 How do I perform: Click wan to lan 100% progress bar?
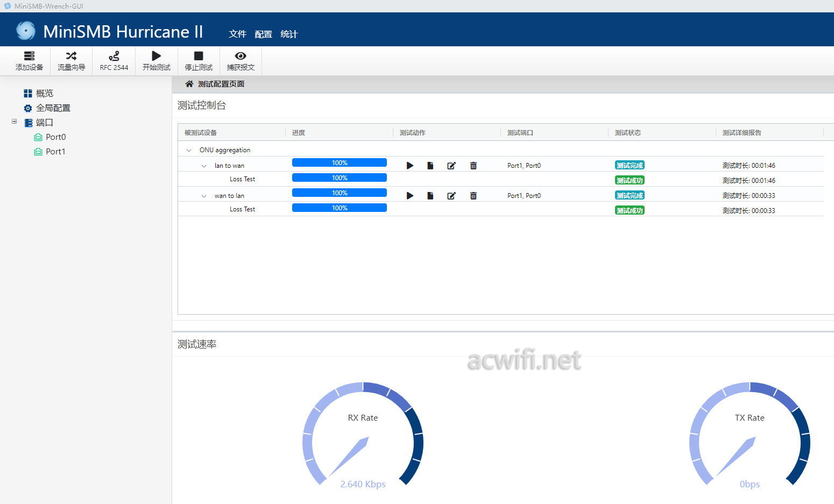pyautogui.click(x=340, y=193)
